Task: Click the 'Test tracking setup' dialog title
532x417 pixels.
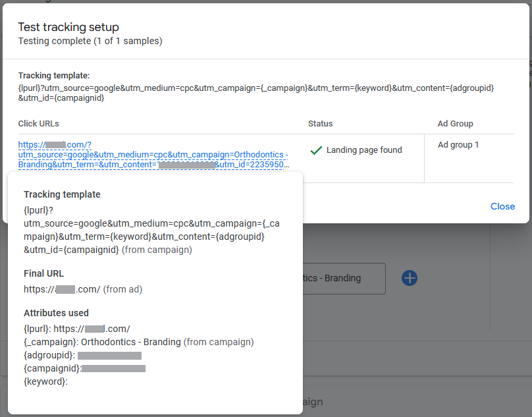Action: (68, 27)
